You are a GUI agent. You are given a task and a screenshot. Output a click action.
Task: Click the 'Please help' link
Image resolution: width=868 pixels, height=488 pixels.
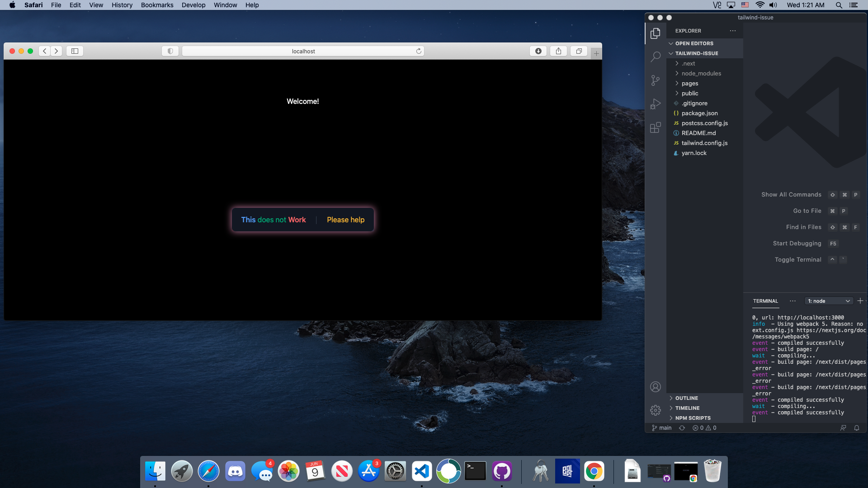pos(345,220)
